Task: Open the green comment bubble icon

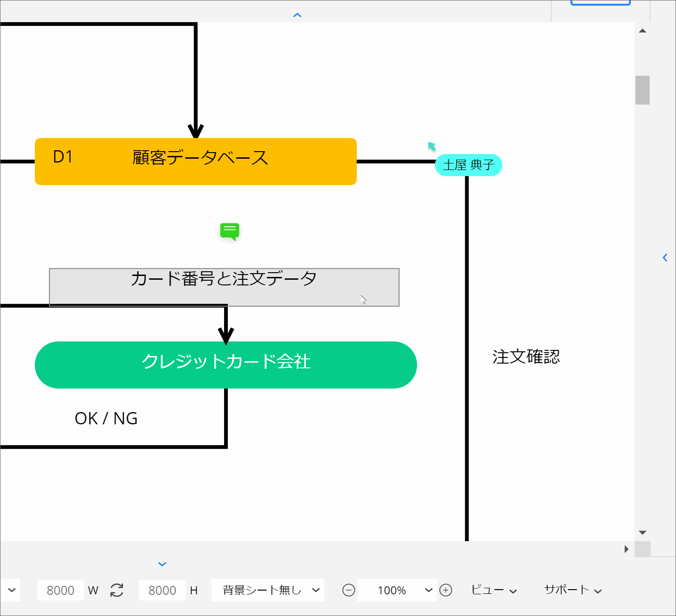Action: [230, 232]
